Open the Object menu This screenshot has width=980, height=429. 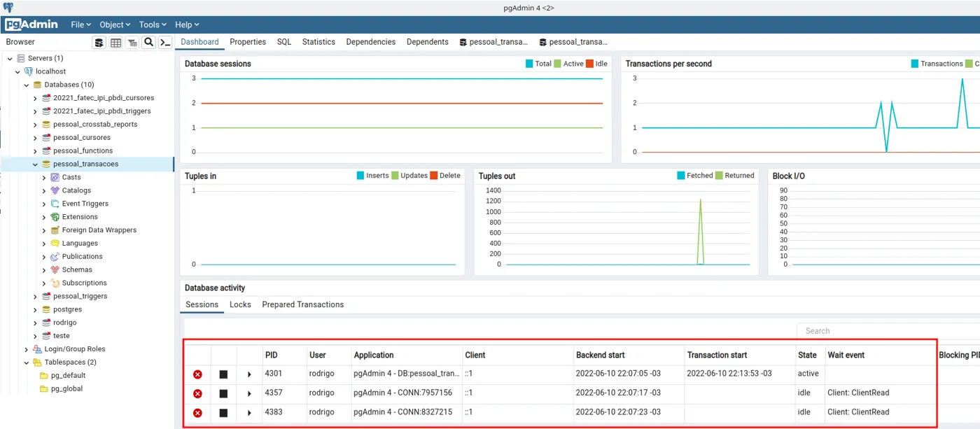[x=115, y=24]
